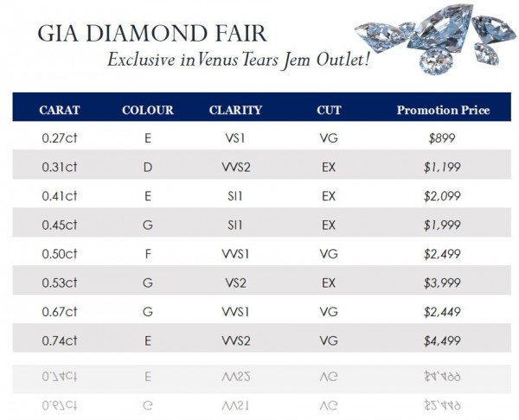Click the $1,999 promotion price

[442, 225]
